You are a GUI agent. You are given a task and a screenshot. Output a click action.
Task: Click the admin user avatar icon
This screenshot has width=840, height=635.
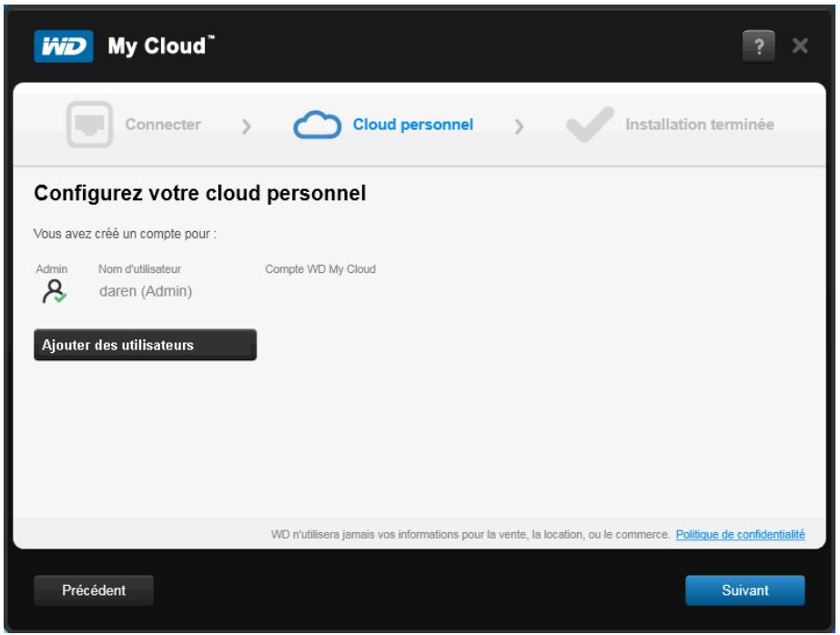coord(54,291)
